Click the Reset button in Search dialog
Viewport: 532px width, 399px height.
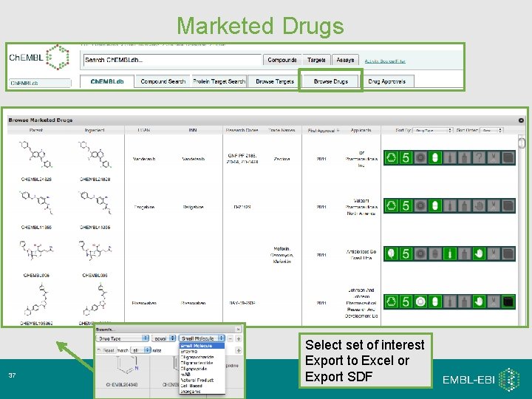tap(106, 350)
